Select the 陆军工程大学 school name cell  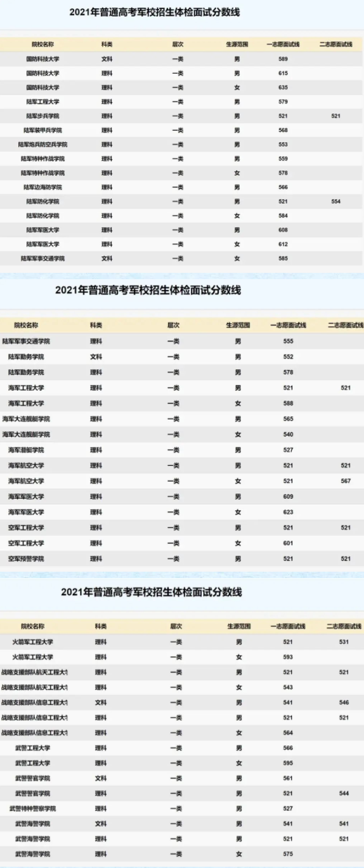[42, 102]
